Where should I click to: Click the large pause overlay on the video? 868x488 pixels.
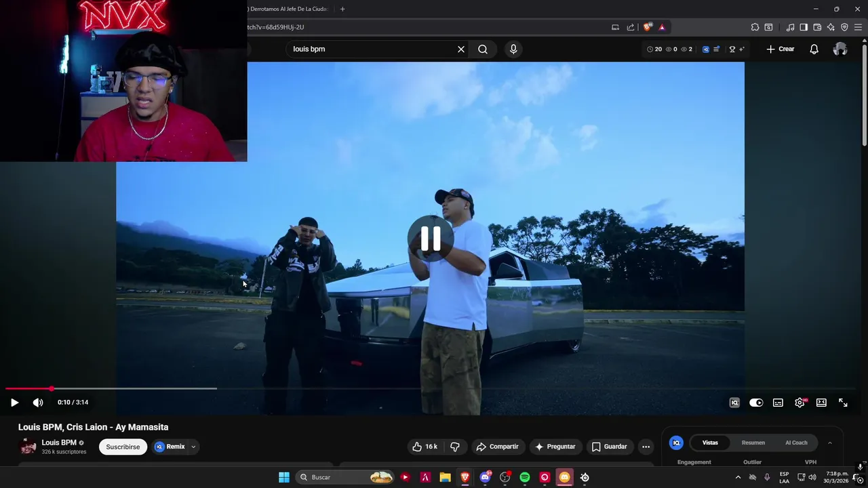pyautogui.click(x=431, y=238)
